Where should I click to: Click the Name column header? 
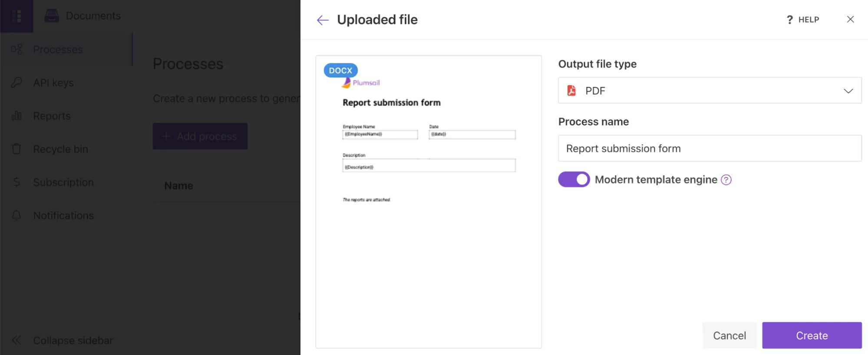[x=178, y=186]
